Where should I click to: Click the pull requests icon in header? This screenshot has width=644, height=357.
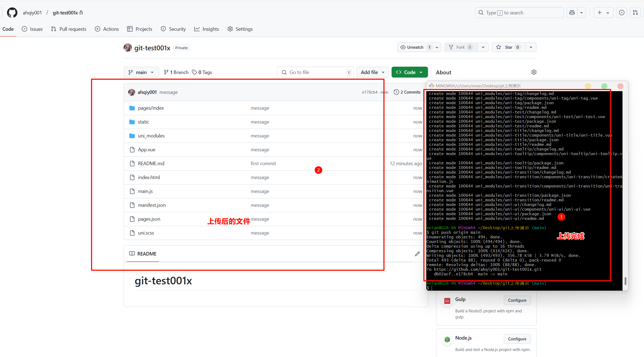click(x=635, y=13)
